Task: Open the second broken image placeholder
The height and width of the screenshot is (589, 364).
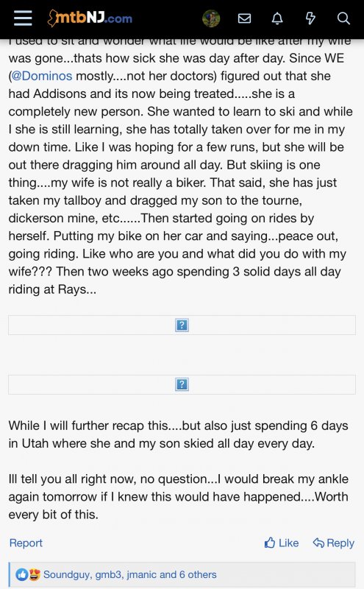Action: (182, 384)
